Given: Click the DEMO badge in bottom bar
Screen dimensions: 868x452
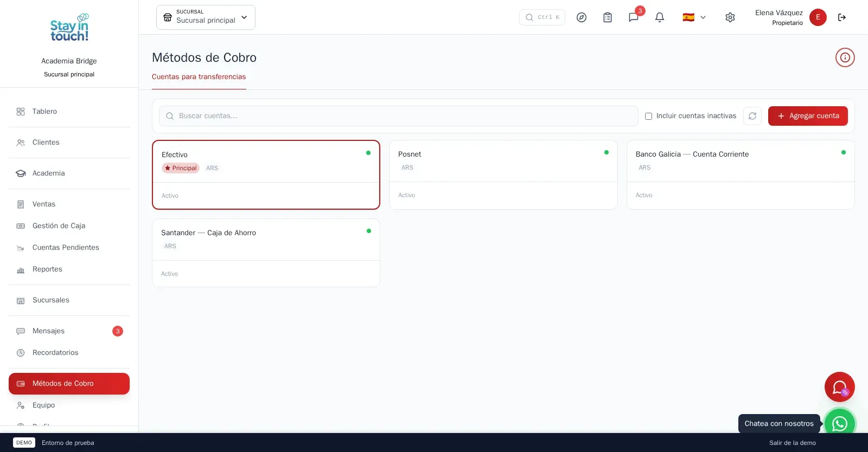Looking at the screenshot, I should point(24,443).
